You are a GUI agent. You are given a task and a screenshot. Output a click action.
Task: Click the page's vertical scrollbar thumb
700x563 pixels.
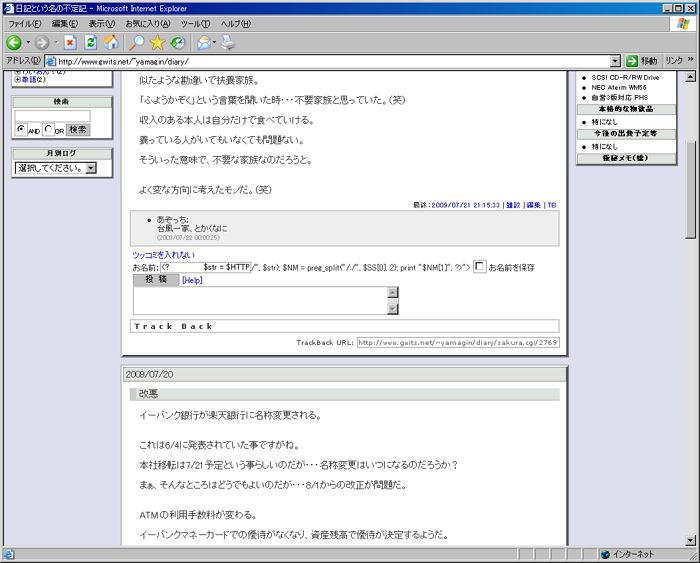pos(691,188)
